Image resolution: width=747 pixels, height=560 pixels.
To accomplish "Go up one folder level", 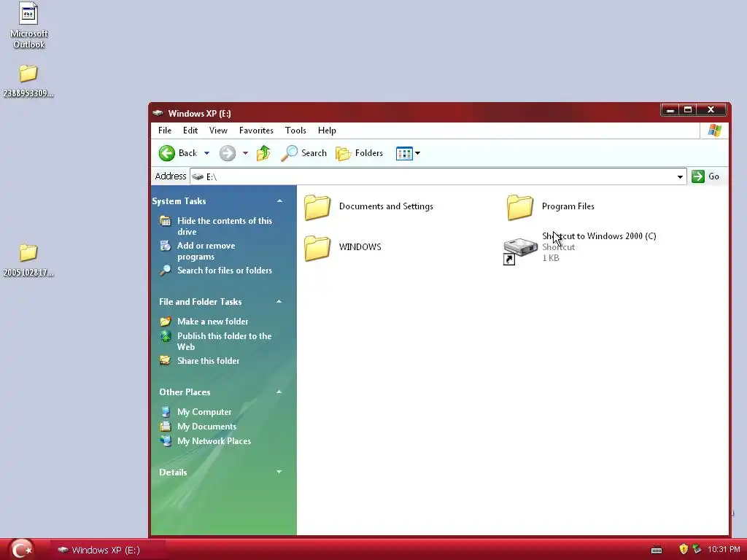I will pos(263,153).
